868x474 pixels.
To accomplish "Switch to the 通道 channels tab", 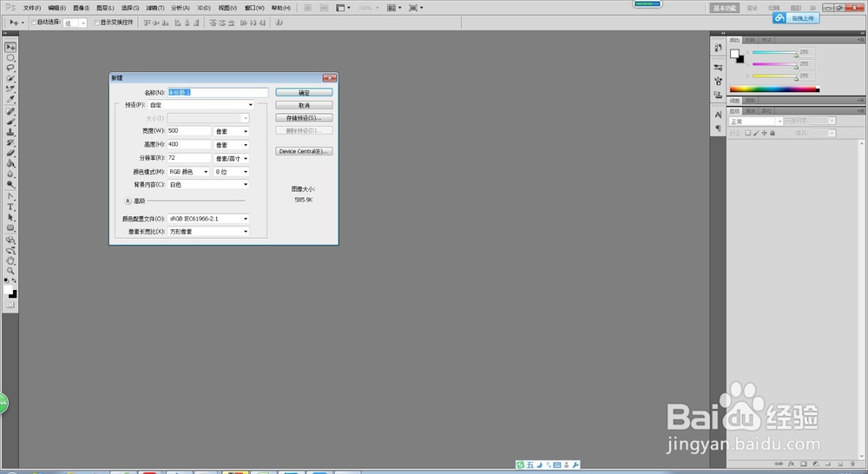I will [750, 111].
